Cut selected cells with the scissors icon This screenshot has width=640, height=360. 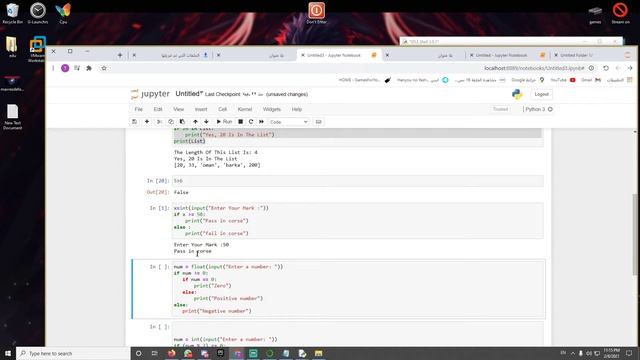159,122
